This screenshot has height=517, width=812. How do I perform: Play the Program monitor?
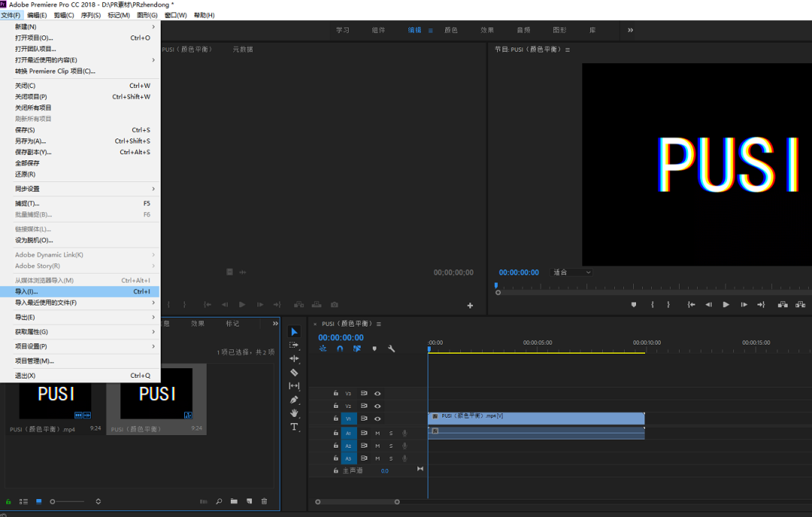click(x=726, y=305)
